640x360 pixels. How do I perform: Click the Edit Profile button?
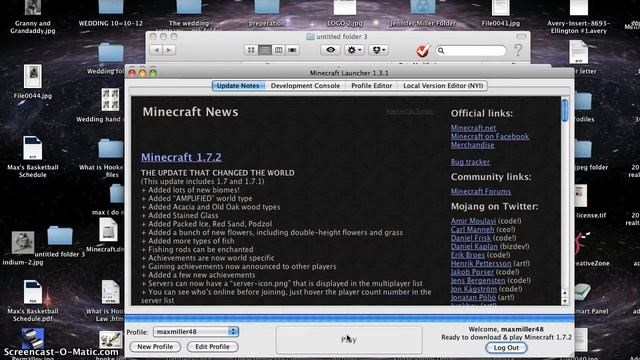coord(212,347)
